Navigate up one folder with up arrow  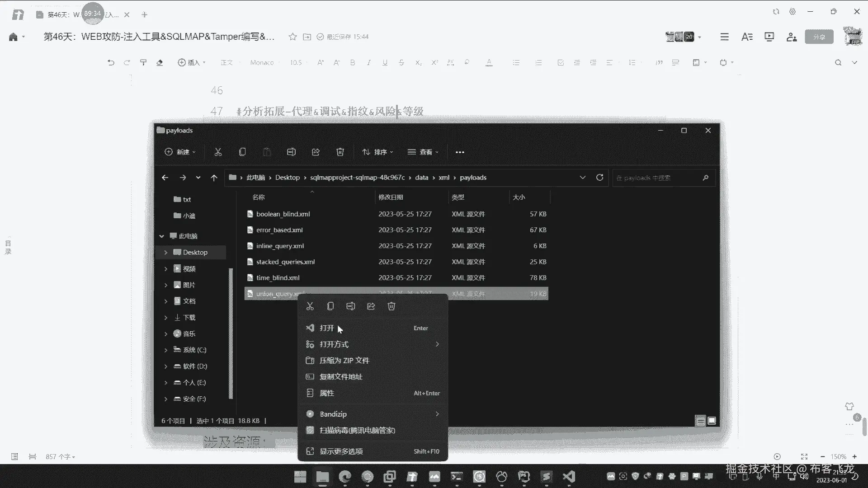click(x=214, y=178)
